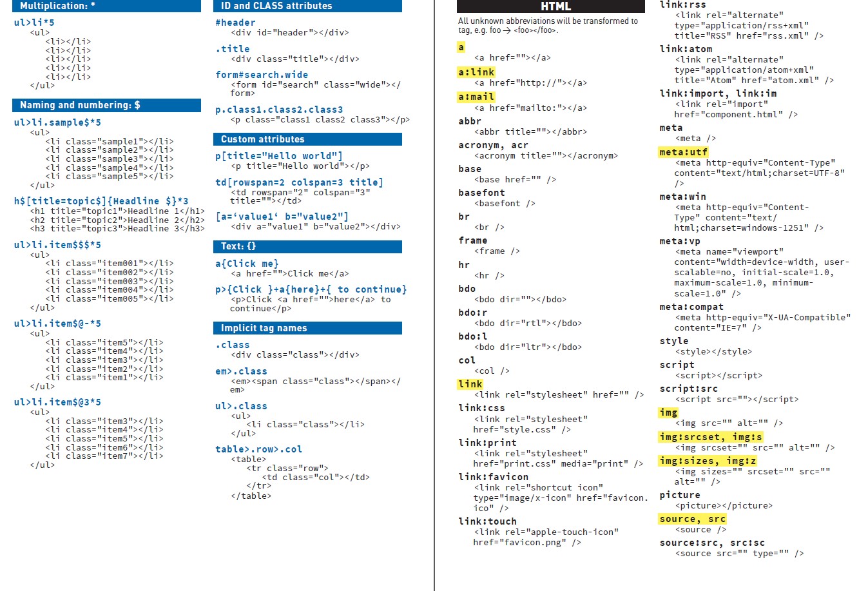868x591 pixels.
Task: Click the 'link:atom' abbreviation heading
Action: click(686, 49)
